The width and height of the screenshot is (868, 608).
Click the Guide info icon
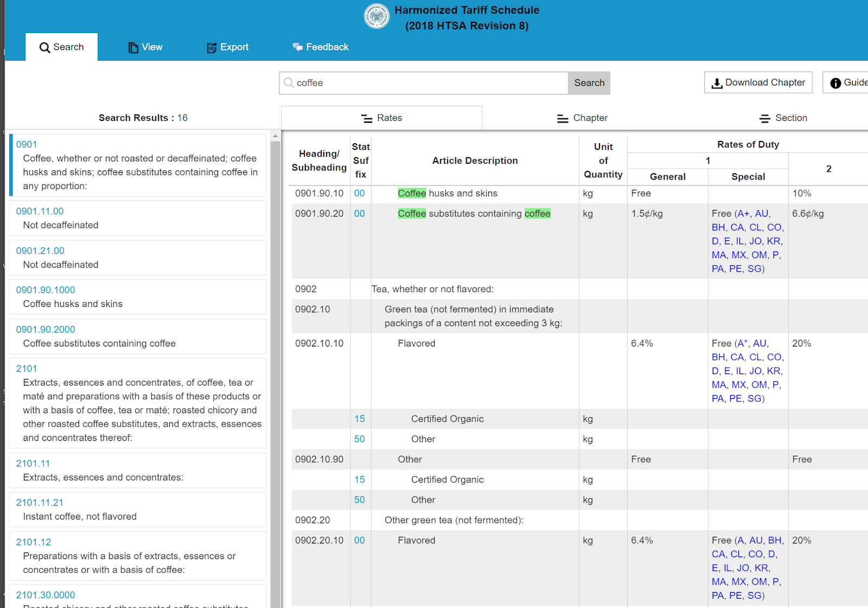(x=836, y=83)
